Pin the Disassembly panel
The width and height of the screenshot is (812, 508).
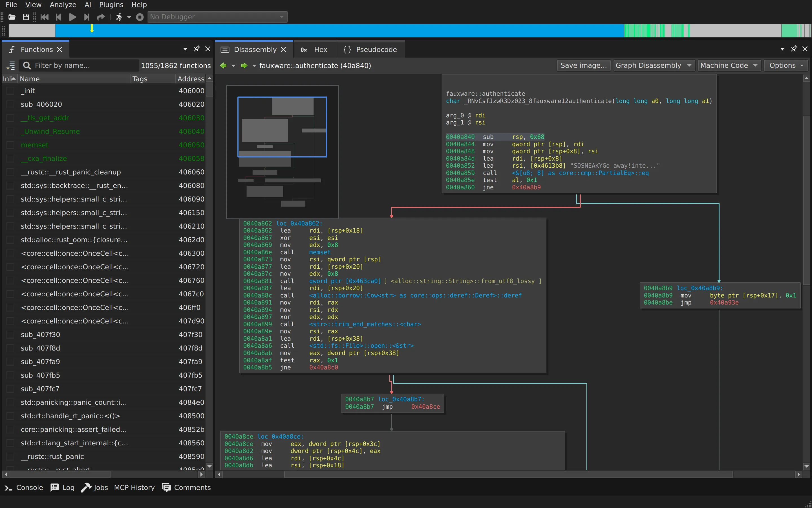click(x=794, y=49)
